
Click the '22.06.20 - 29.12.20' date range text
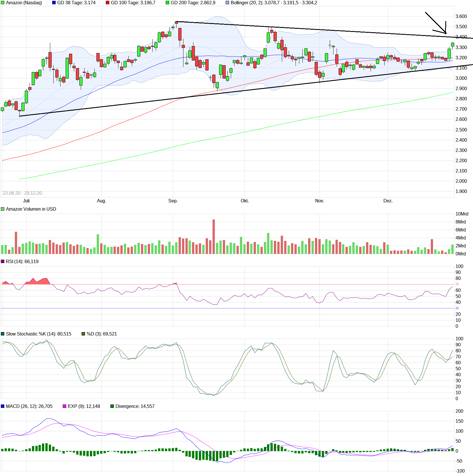tap(22, 193)
